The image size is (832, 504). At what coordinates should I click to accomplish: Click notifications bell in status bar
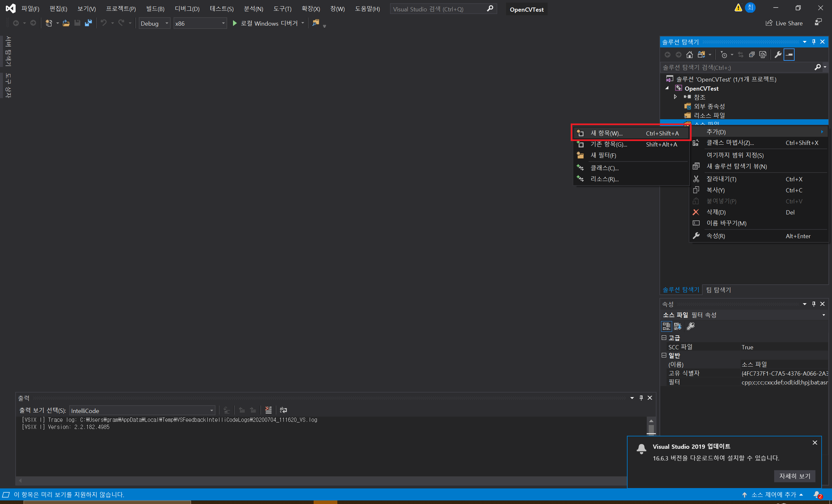coord(816,495)
